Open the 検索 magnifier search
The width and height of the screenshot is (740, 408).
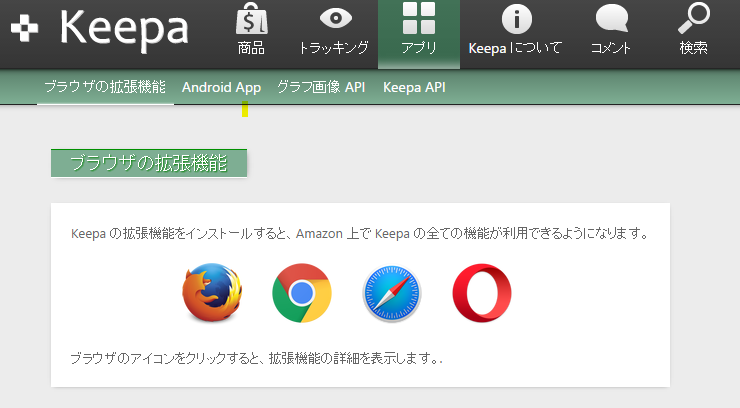coord(694,29)
